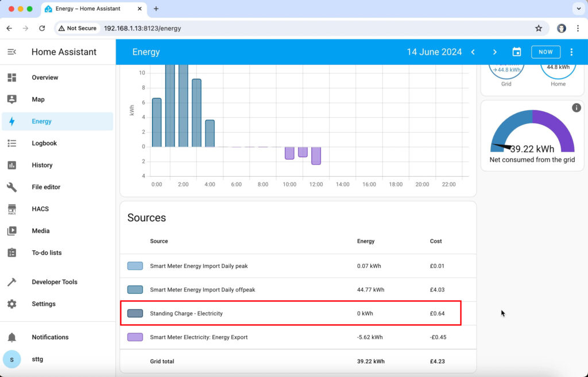Click the Energy Export purple swatch
This screenshot has width=588, height=377.
(135, 337)
